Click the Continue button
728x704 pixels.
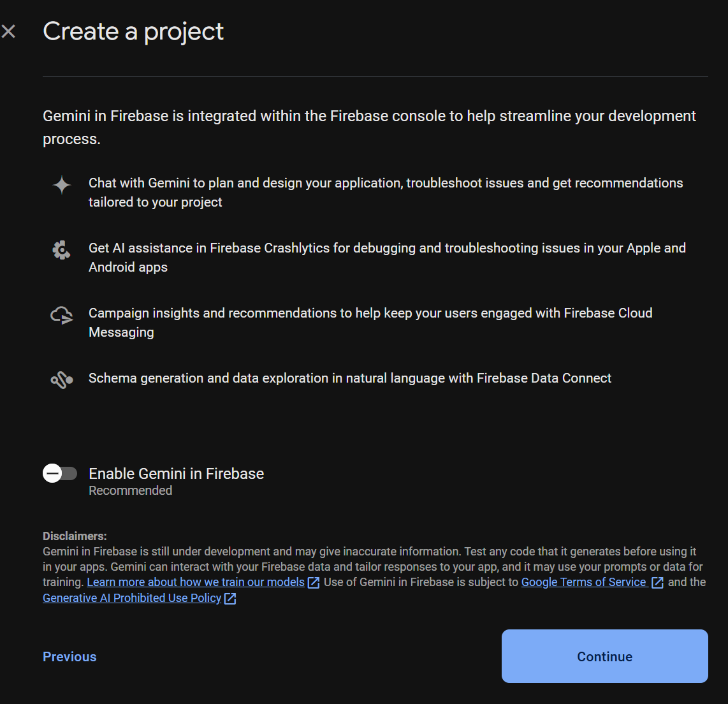point(604,656)
